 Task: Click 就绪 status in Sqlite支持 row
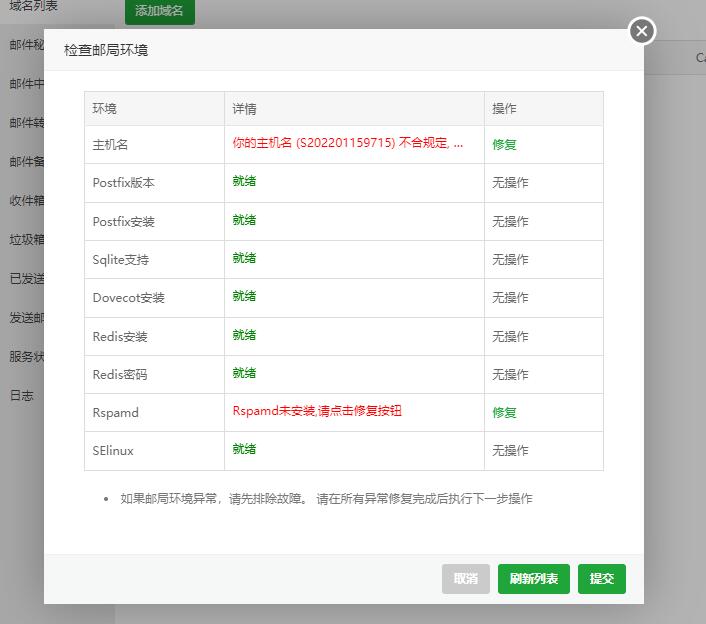(244, 258)
